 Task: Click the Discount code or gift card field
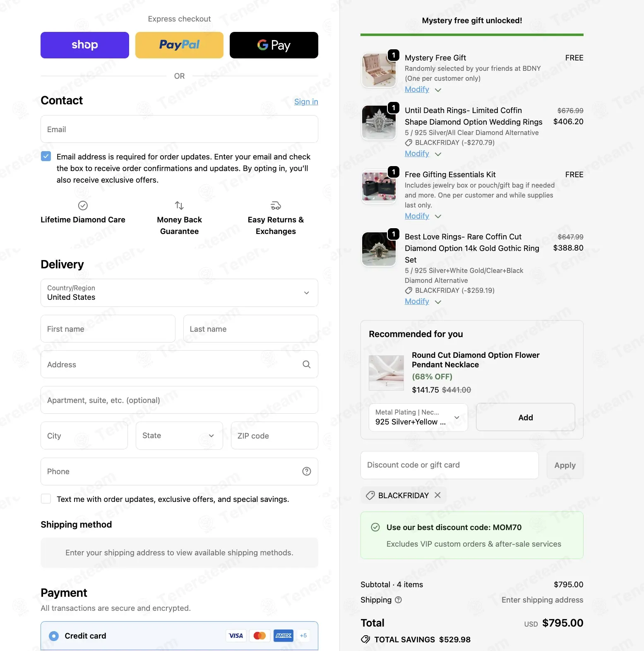coord(449,465)
